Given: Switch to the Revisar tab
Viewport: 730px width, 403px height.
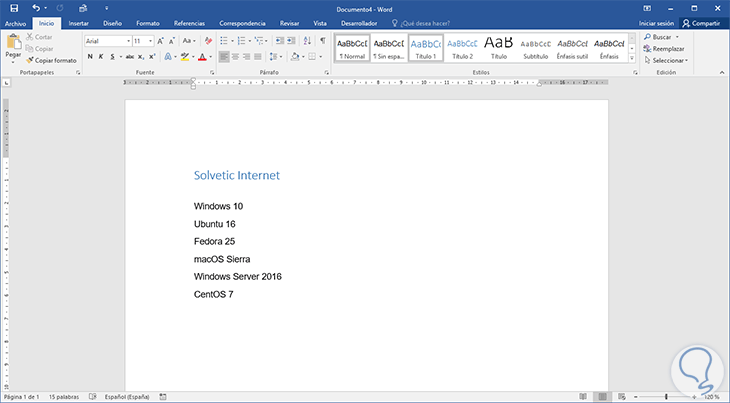Looking at the screenshot, I should pos(289,23).
